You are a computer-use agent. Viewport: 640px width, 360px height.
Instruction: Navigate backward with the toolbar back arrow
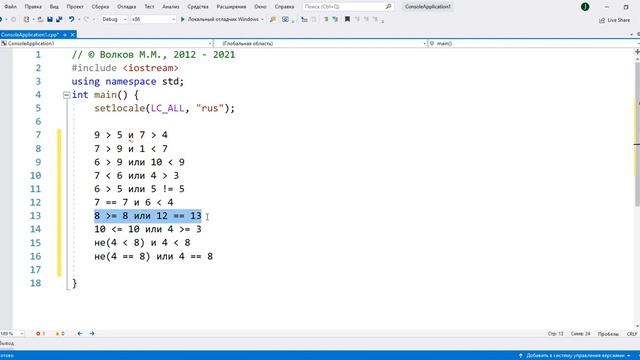[2, 19]
